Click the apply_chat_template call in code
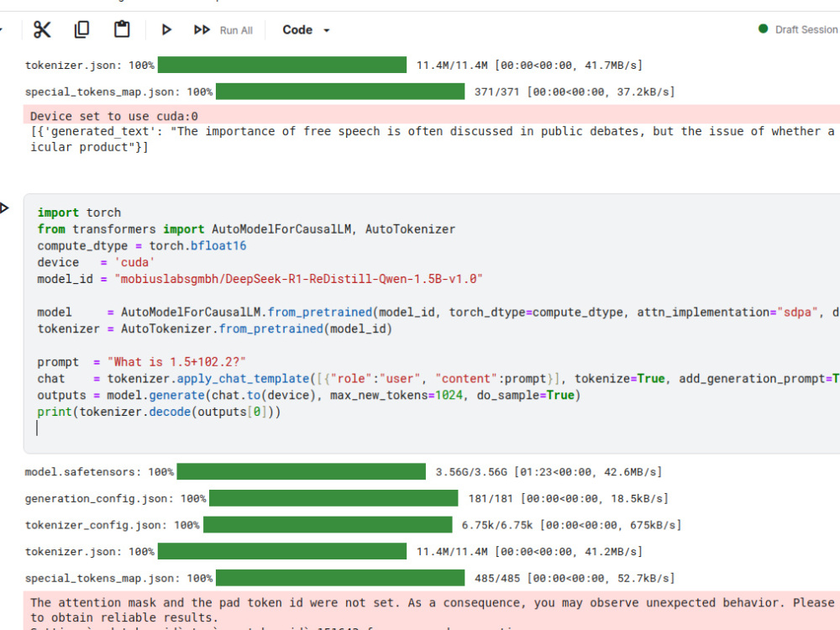 tap(244, 379)
